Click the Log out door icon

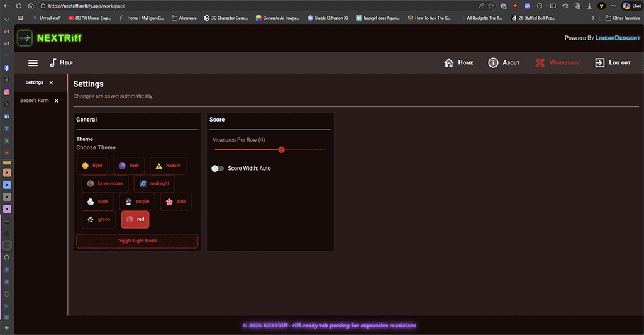click(599, 63)
